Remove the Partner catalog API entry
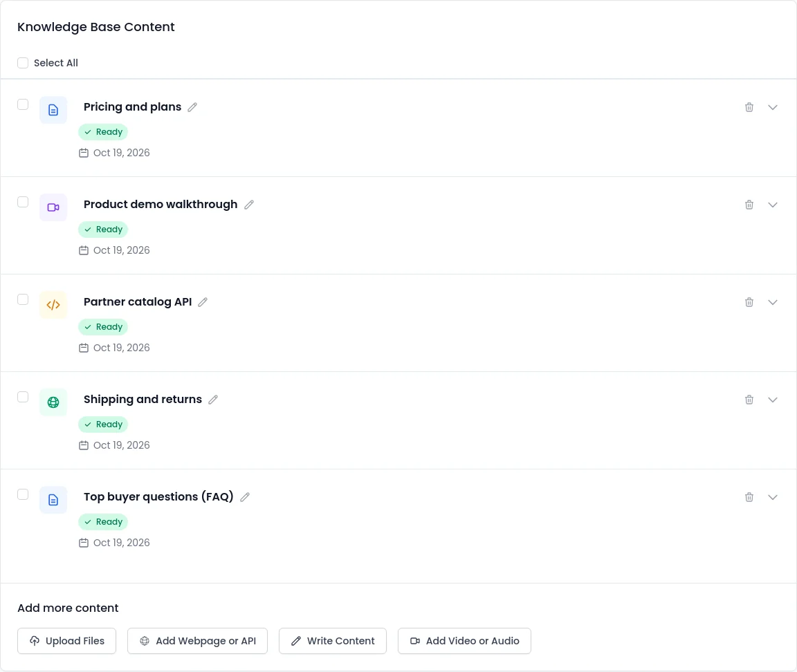 (x=749, y=302)
